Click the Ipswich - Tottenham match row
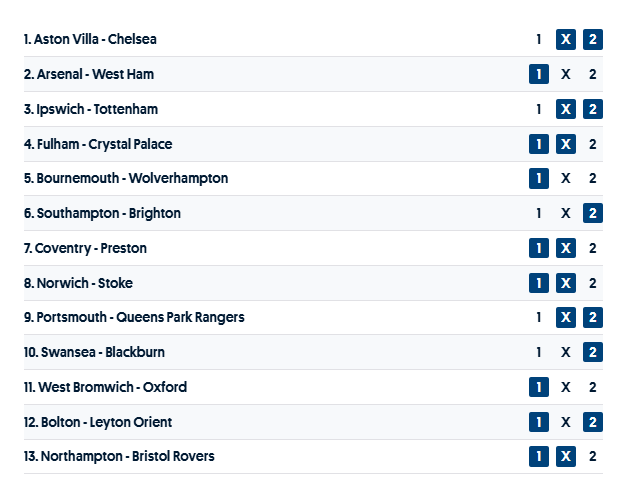The width and height of the screenshot is (622, 483). click(x=300, y=109)
